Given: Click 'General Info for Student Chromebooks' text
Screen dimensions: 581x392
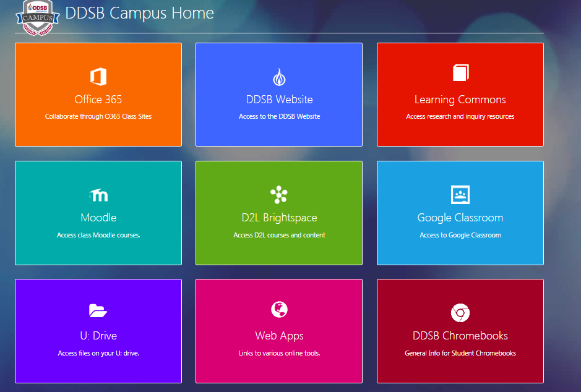Looking at the screenshot, I should [460, 353].
